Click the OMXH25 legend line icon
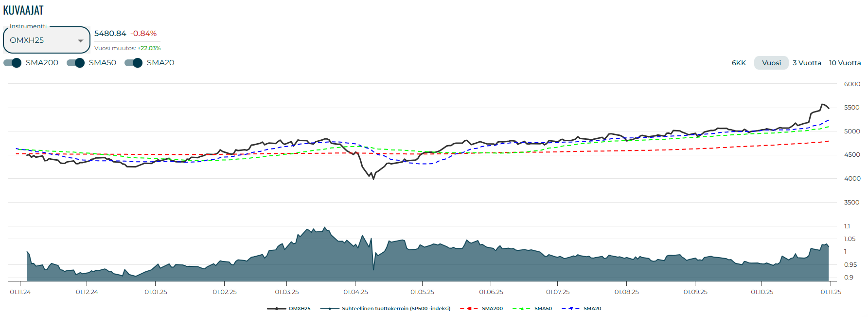This screenshot has width=868, height=317. [276, 309]
